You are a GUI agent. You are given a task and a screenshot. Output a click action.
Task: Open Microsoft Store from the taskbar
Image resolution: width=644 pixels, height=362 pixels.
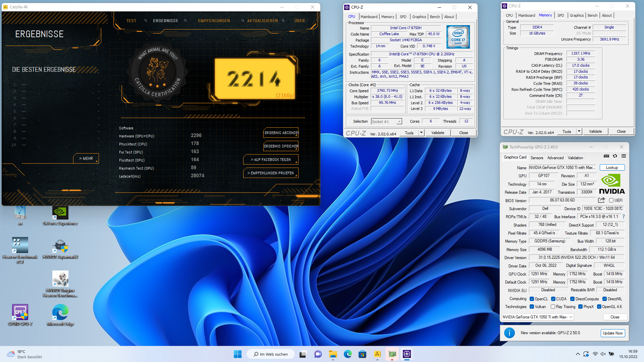[362, 354]
